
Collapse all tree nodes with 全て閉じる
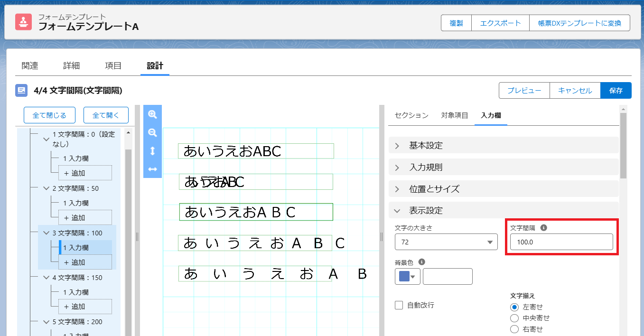[49, 115]
